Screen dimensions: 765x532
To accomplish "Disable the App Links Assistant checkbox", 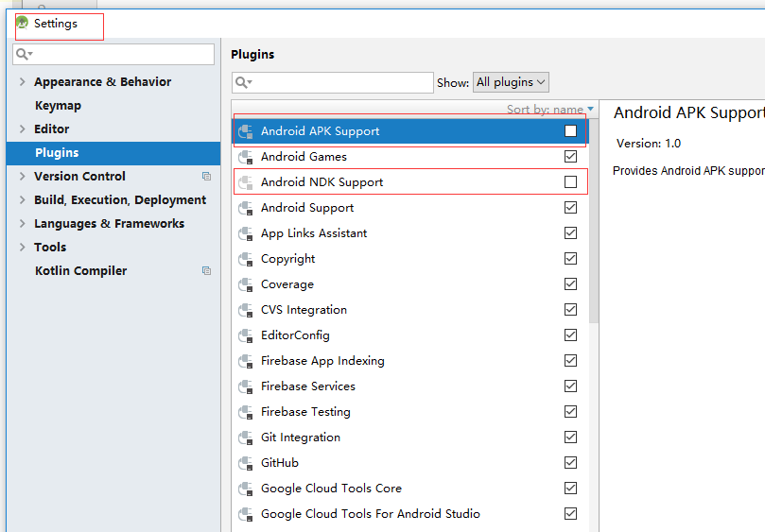I will pyautogui.click(x=570, y=233).
